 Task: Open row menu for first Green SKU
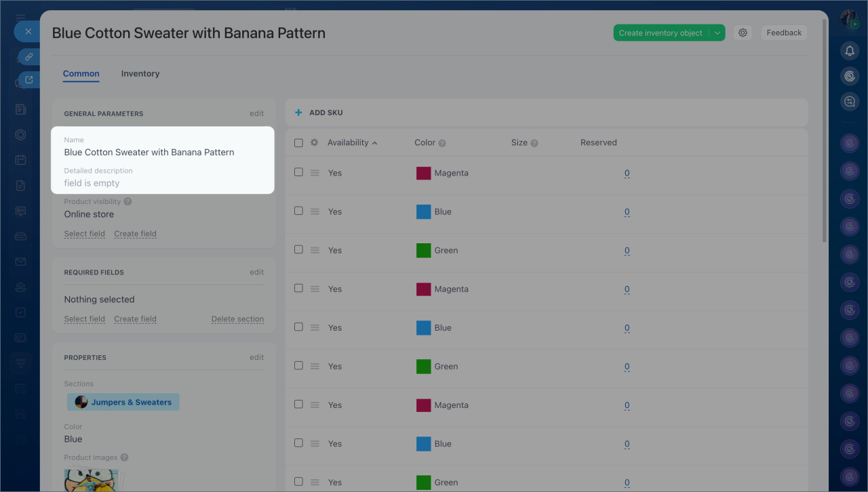point(315,250)
